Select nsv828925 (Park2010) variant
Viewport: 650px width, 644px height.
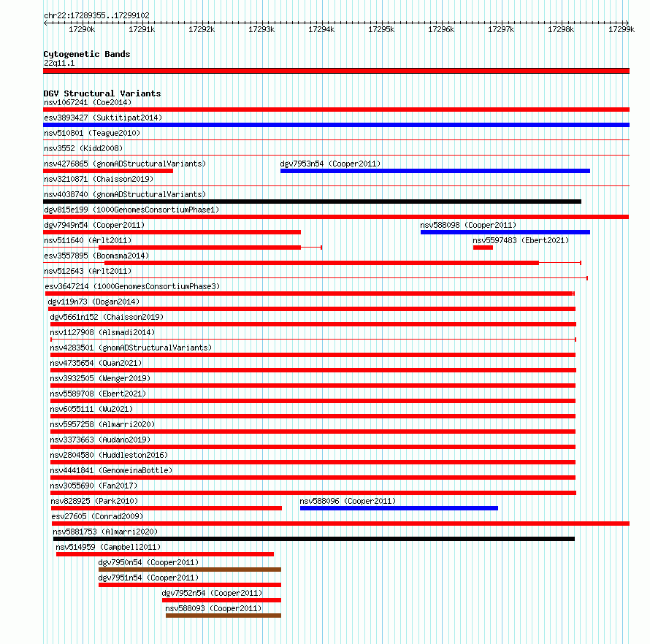94,501
